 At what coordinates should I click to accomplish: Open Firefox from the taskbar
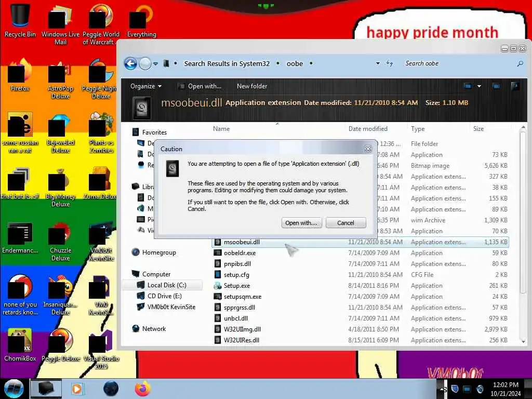pyautogui.click(x=142, y=389)
